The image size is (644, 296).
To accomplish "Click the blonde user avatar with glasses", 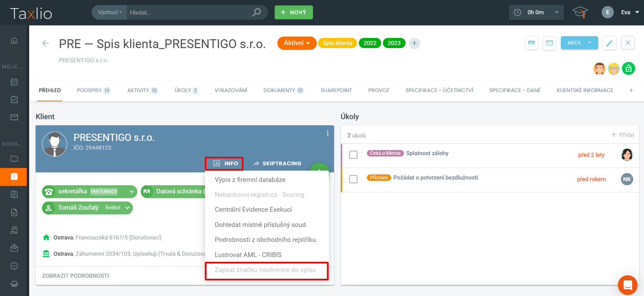I will tap(614, 68).
